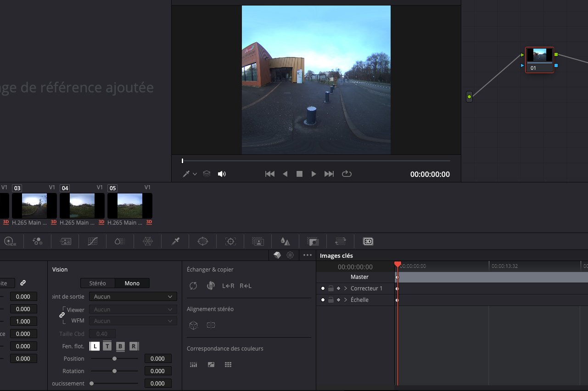Open the palette three-dots options menu

click(x=308, y=255)
